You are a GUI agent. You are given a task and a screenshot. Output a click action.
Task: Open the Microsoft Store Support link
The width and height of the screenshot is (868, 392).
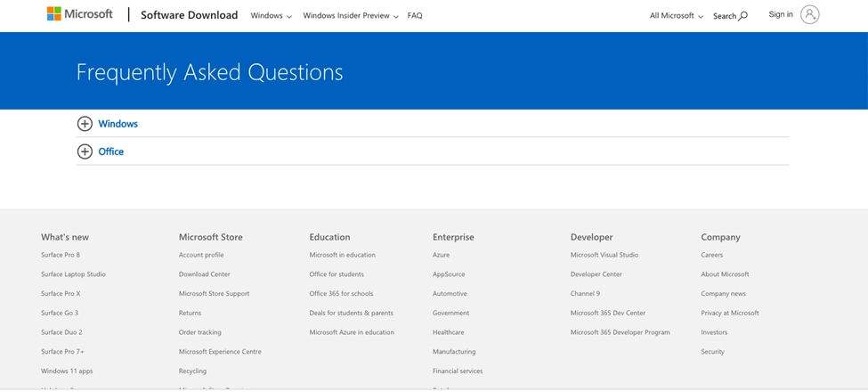coord(214,293)
